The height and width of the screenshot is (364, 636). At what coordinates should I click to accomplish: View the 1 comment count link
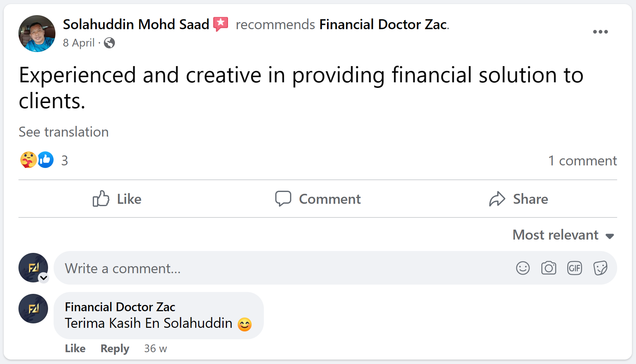coord(582,161)
